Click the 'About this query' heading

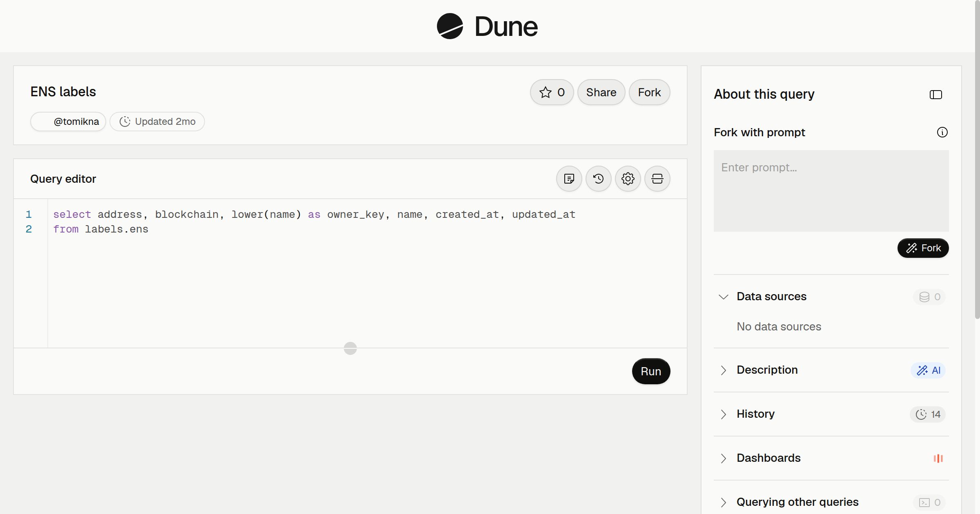pyautogui.click(x=764, y=94)
